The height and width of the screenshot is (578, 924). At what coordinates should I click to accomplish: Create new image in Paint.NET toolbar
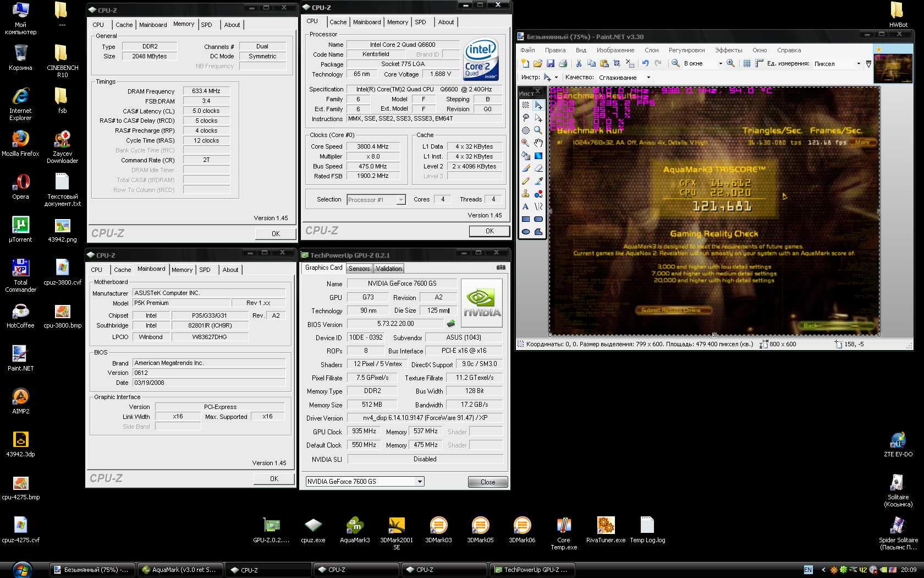click(x=525, y=63)
